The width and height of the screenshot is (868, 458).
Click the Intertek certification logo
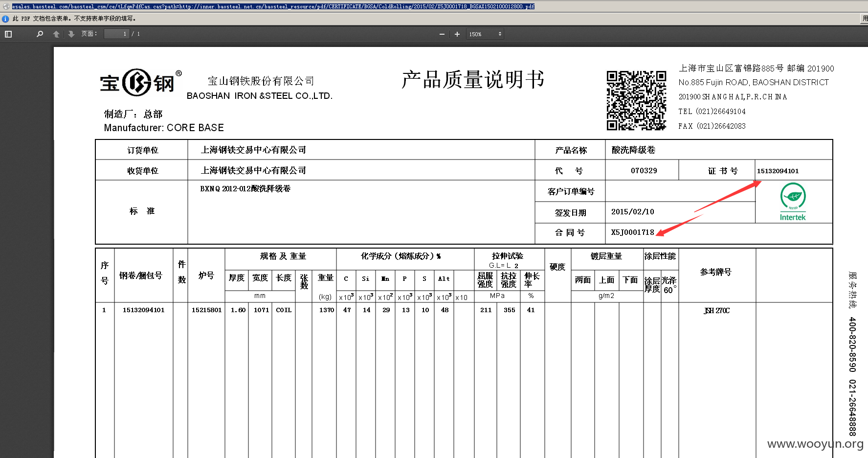793,202
